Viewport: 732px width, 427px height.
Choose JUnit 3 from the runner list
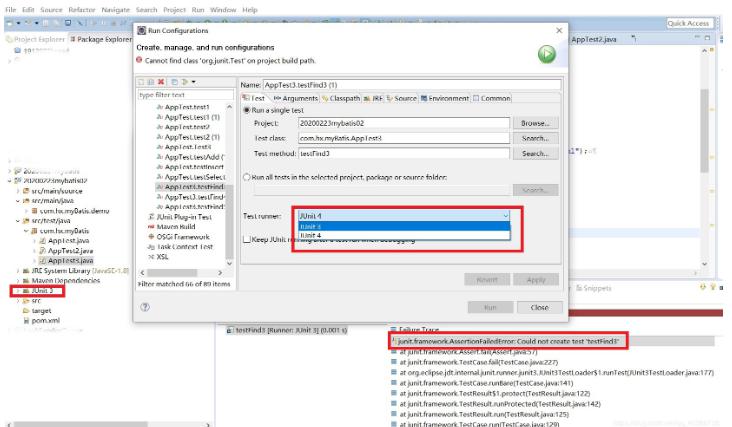click(x=404, y=226)
